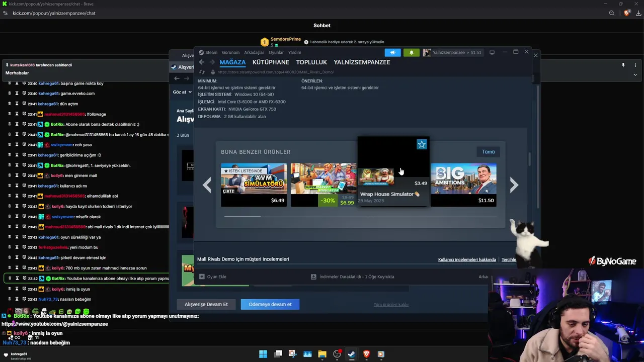The image size is (644, 362).
Task: Click the kick.com address bar URL
Action: coord(54,13)
